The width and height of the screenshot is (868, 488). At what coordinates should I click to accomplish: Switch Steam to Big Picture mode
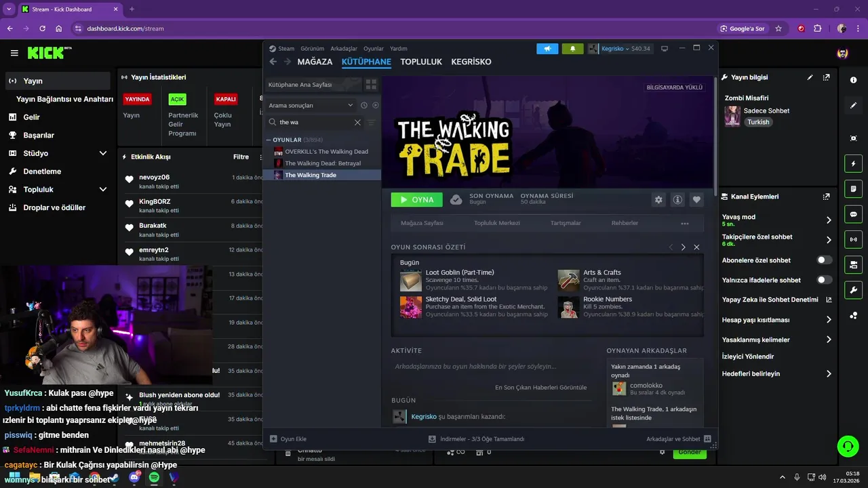tap(665, 49)
